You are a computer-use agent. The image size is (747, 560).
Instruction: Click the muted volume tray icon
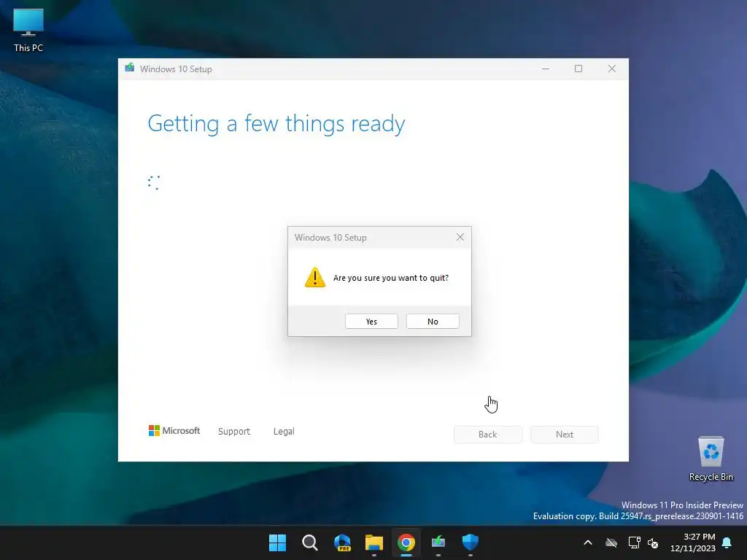(653, 542)
